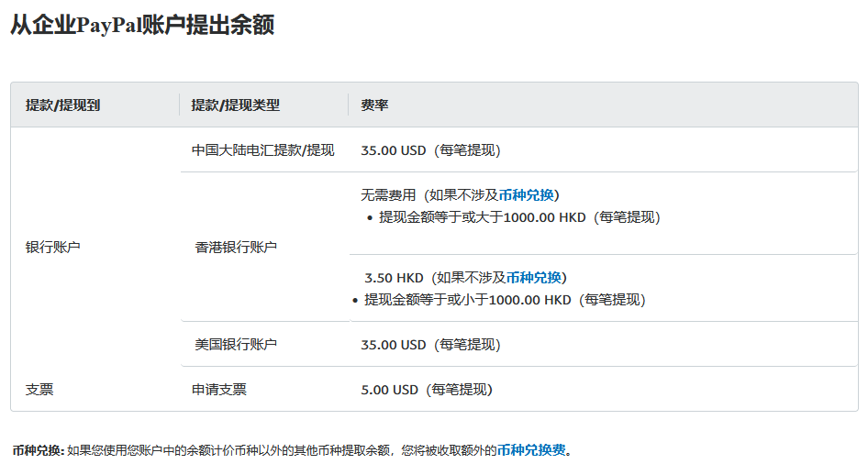868x464 pixels.
Task: Select the 银行账户 row label
Action: coord(53,247)
